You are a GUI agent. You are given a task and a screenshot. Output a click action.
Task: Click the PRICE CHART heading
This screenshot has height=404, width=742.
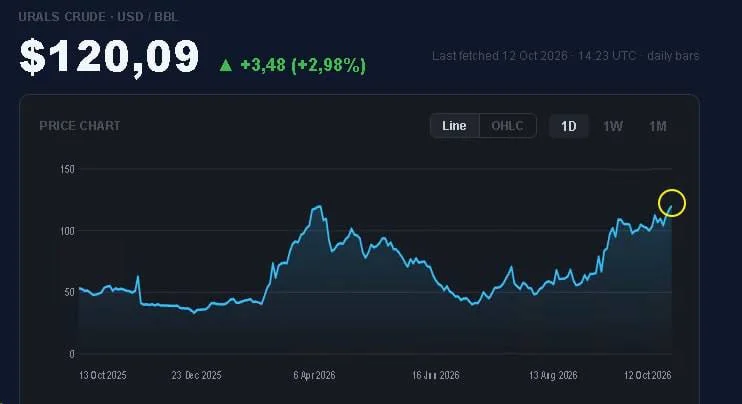80,126
